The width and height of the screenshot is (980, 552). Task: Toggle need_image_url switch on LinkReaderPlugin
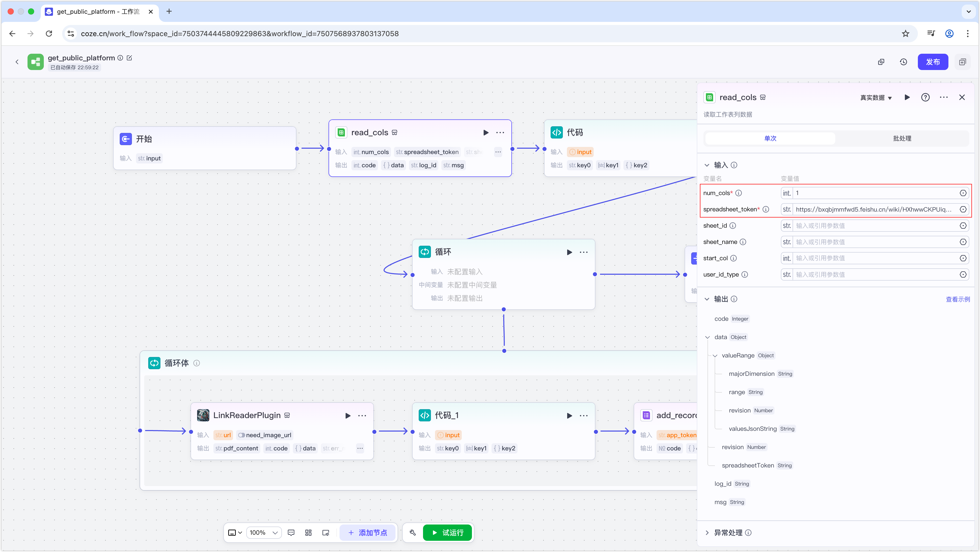(241, 435)
